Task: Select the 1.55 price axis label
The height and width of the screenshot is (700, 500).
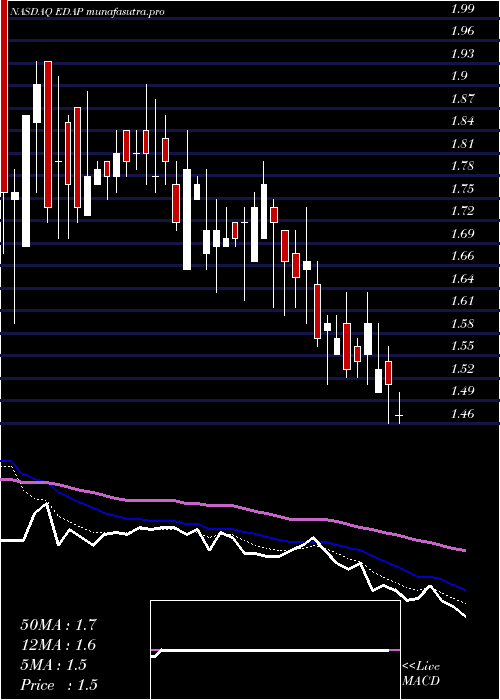Action: tap(462, 346)
